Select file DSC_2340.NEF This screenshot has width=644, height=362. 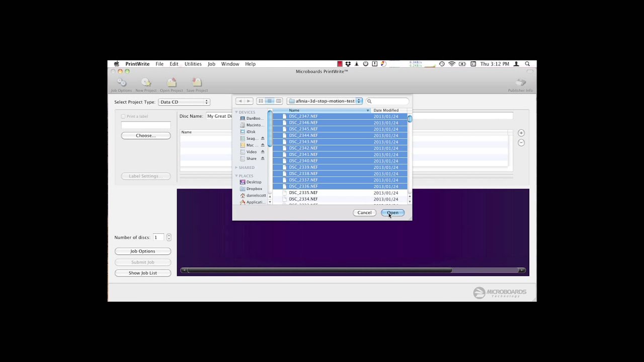pyautogui.click(x=340, y=161)
